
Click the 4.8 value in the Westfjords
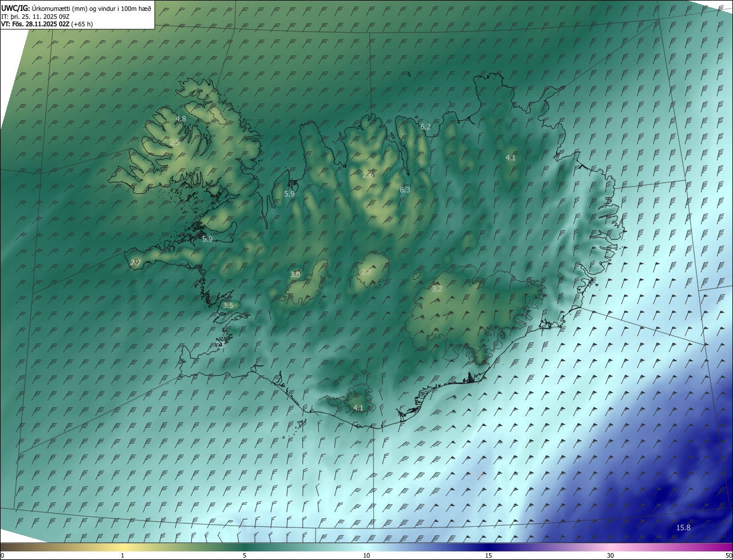(x=181, y=119)
